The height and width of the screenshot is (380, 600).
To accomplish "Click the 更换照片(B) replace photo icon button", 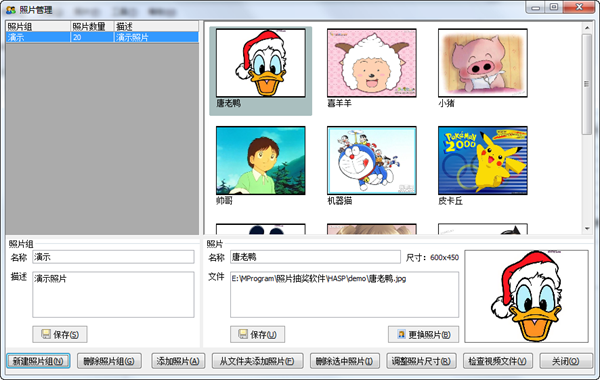I will pyautogui.click(x=401, y=334).
